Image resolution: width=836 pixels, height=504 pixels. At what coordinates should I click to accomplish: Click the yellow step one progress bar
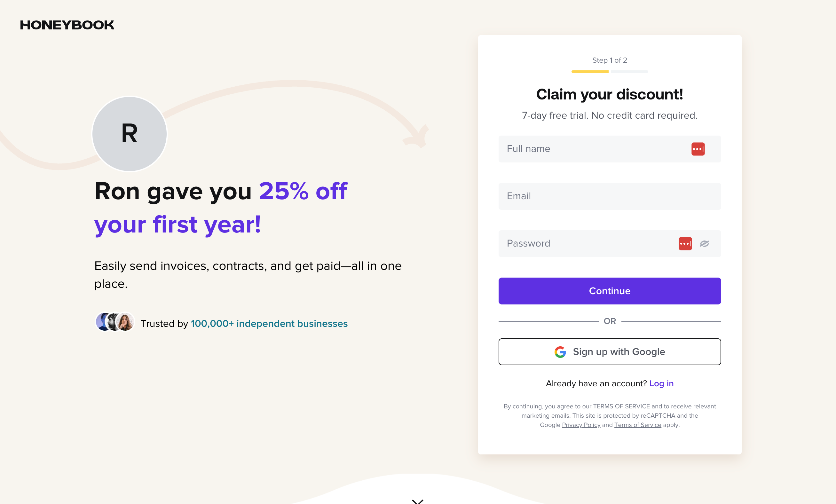coord(590,72)
